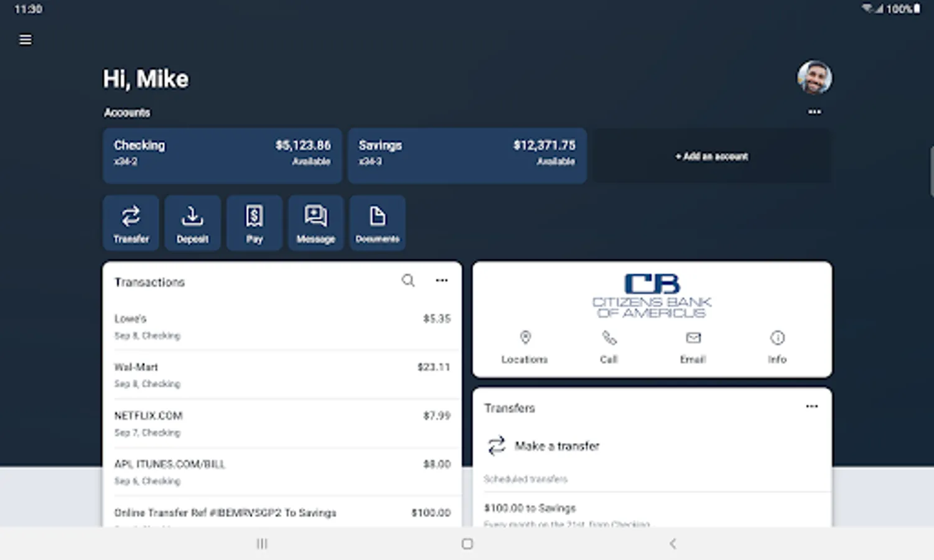Search transactions with the magnifier icon

click(x=408, y=281)
